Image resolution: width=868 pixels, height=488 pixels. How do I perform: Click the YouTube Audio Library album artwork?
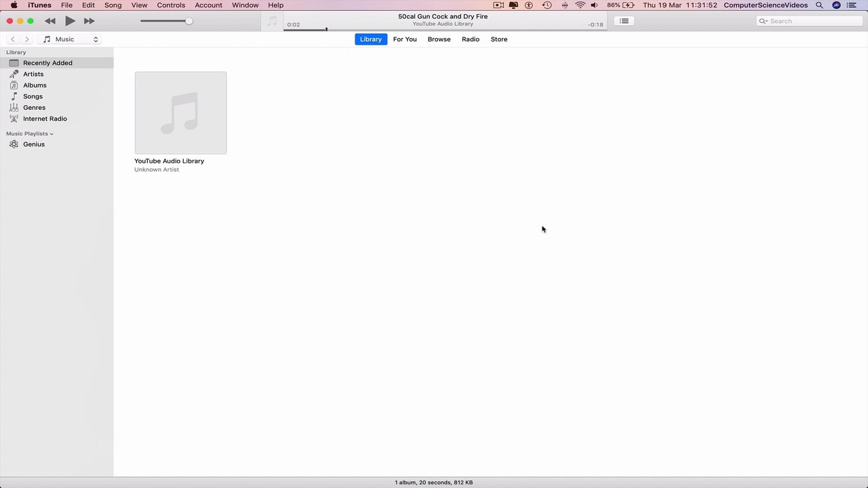[180, 113]
